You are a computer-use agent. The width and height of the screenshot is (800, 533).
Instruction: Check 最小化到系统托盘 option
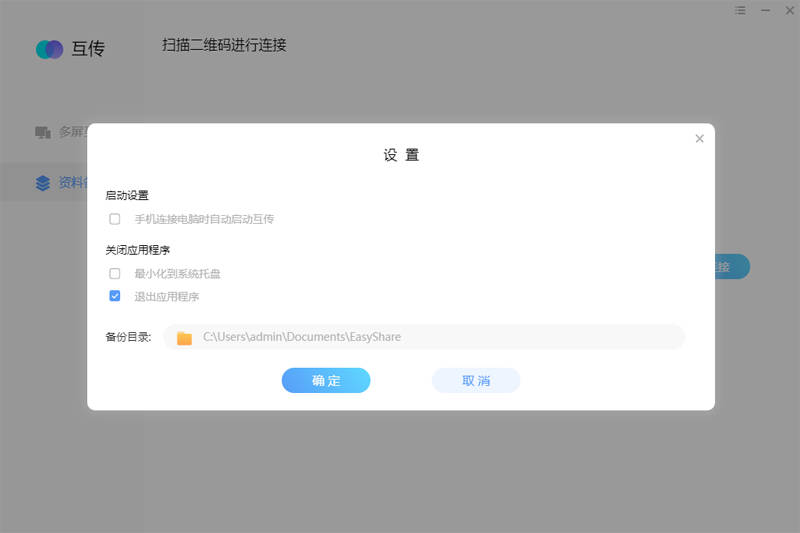click(115, 273)
